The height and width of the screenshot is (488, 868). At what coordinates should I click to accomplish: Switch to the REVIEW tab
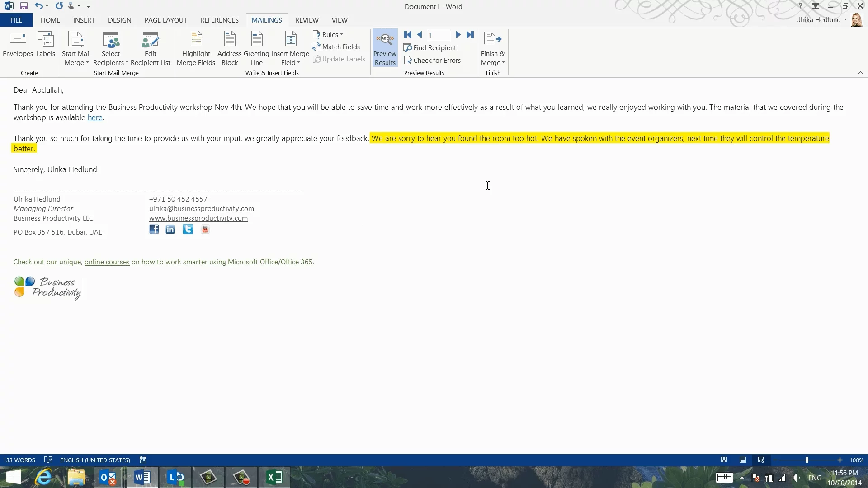307,20
